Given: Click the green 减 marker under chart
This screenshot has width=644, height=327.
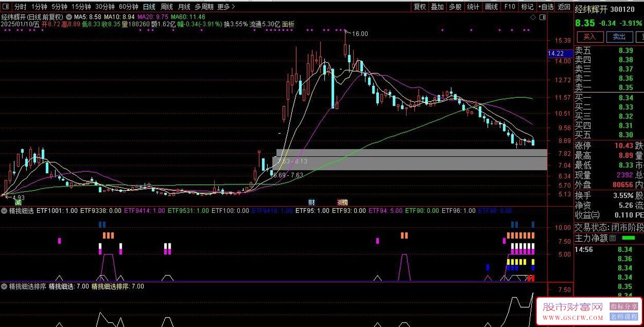Looking at the screenshot, I should [18, 202].
